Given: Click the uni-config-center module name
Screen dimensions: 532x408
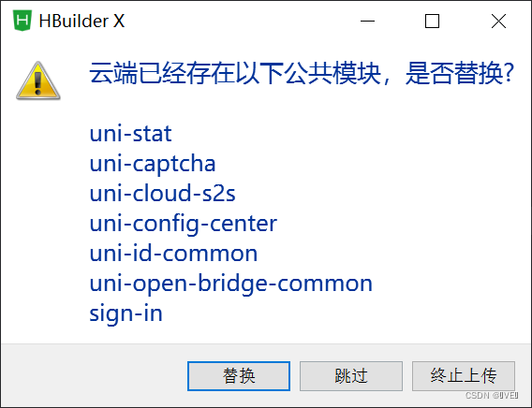Looking at the screenshot, I should 184,225.
